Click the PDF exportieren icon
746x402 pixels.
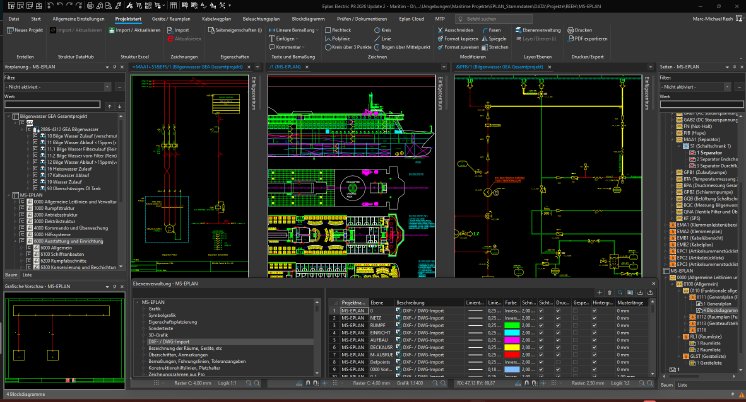[x=570, y=39]
